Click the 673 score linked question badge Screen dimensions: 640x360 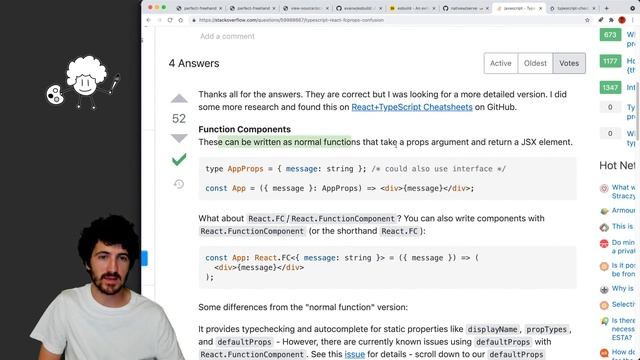coord(610,35)
